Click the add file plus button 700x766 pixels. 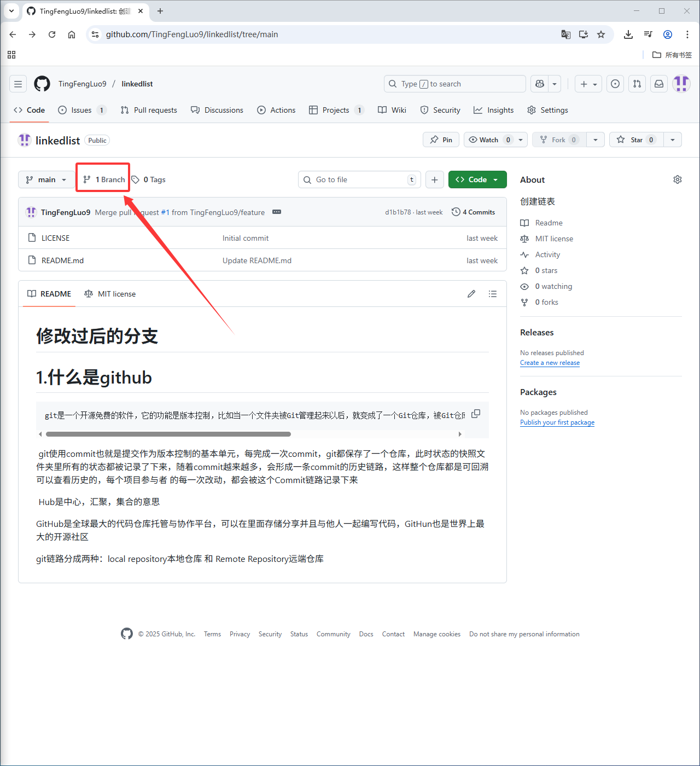pyautogui.click(x=435, y=179)
